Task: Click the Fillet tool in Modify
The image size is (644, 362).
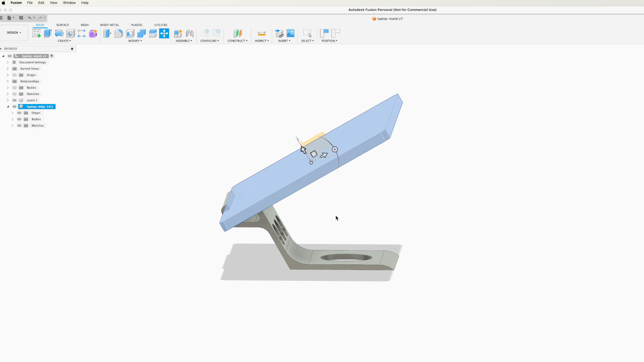Action: (x=119, y=33)
